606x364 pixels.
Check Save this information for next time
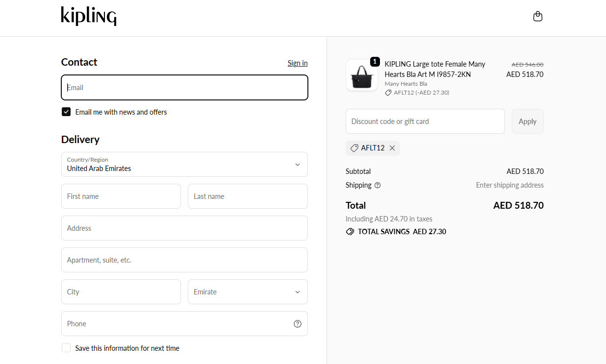tap(66, 348)
